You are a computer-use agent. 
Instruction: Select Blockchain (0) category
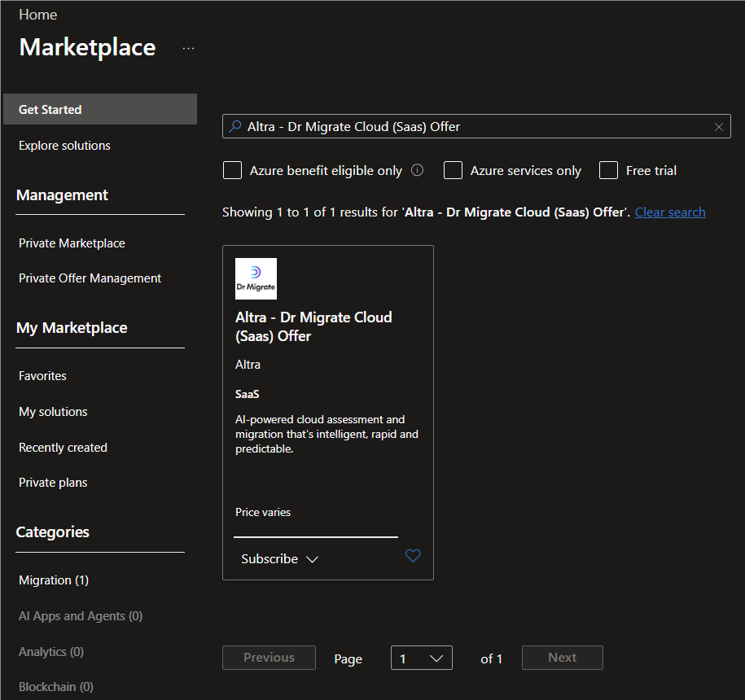click(x=55, y=687)
